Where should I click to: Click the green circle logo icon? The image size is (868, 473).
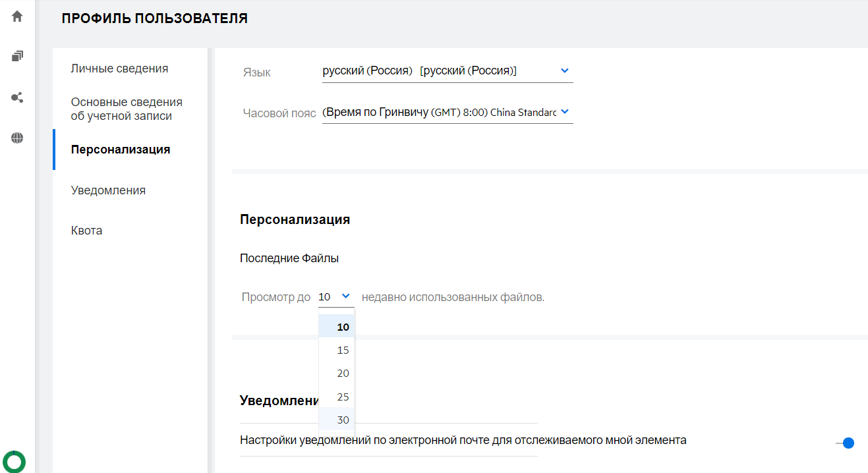(14, 461)
